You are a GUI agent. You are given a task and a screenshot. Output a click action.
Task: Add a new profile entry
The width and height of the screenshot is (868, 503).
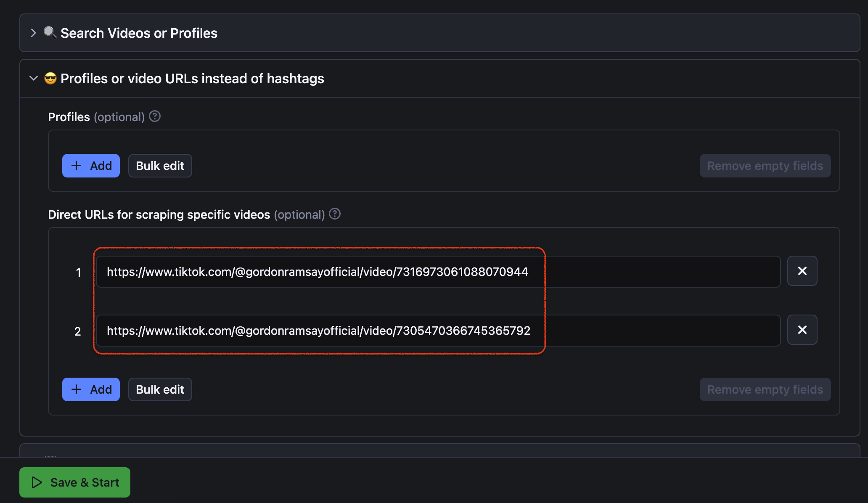tap(91, 166)
